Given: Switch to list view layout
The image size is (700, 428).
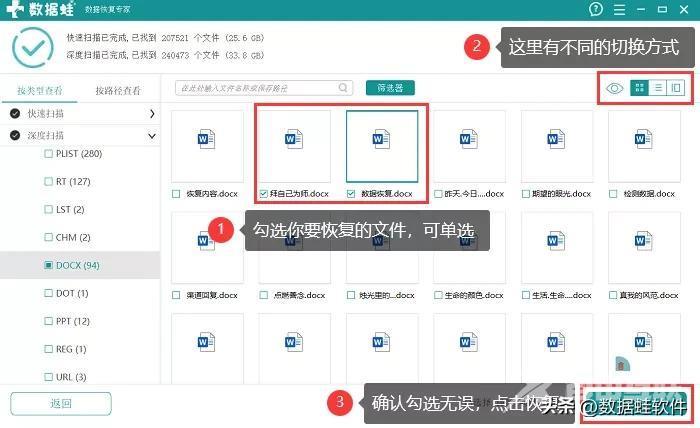Looking at the screenshot, I should 658,87.
